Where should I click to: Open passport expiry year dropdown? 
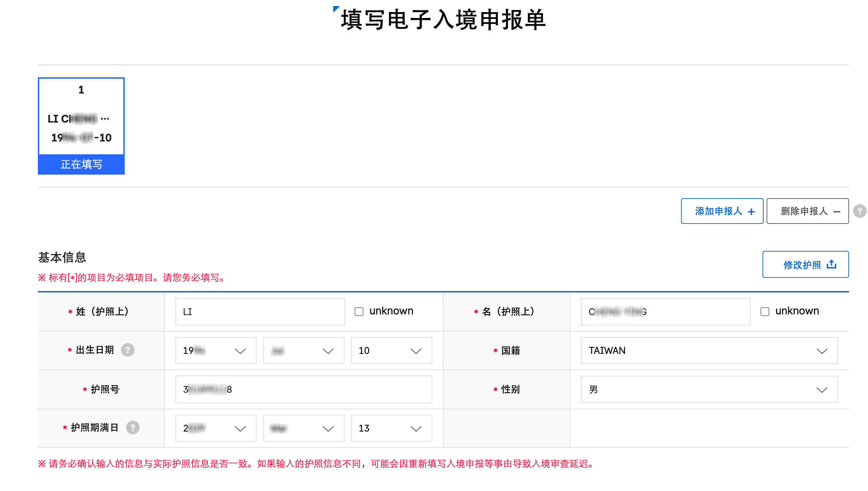[x=216, y=428]
